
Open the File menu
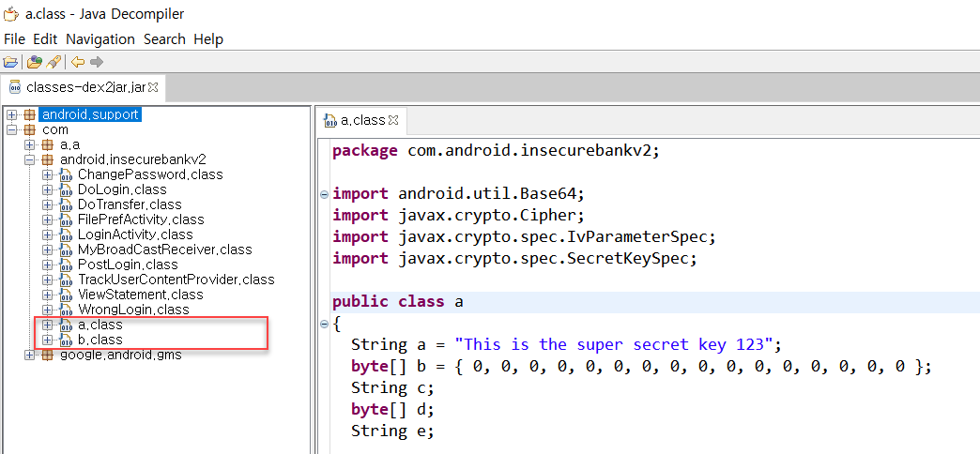click(x=14, y=39)
